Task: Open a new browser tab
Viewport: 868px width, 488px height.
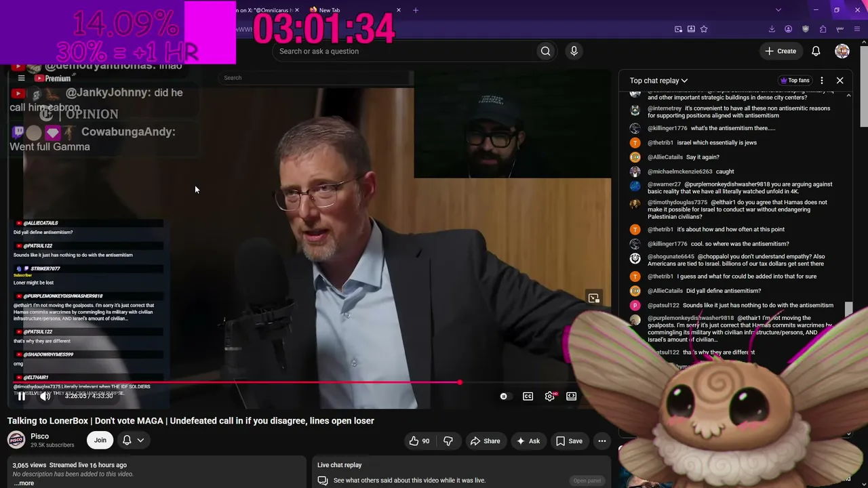Action: 416,10
